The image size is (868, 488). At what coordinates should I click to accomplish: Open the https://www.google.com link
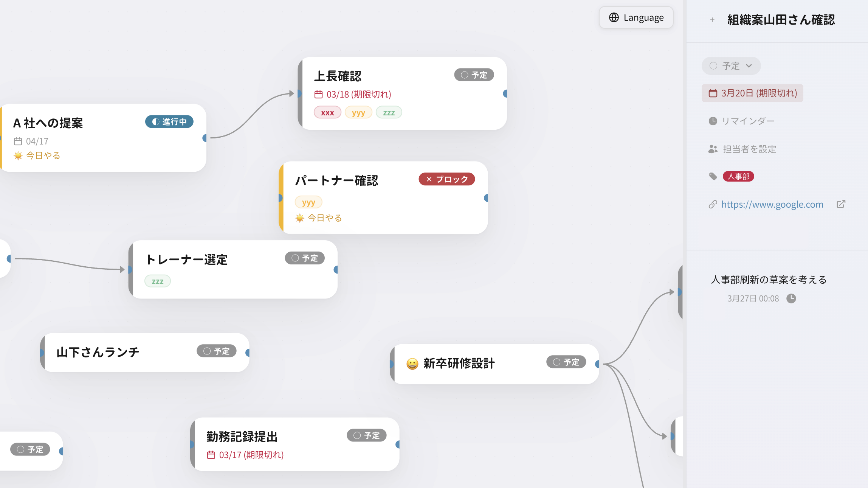click(772, 204)
